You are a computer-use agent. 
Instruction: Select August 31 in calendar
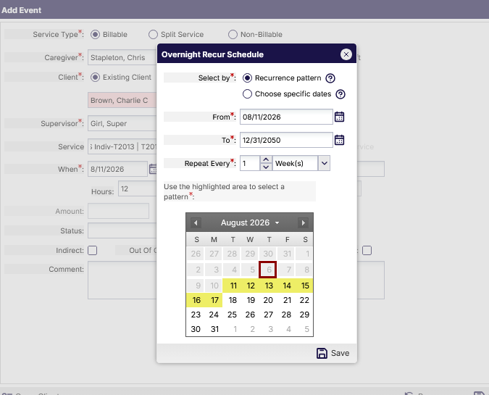pos(214,329)
